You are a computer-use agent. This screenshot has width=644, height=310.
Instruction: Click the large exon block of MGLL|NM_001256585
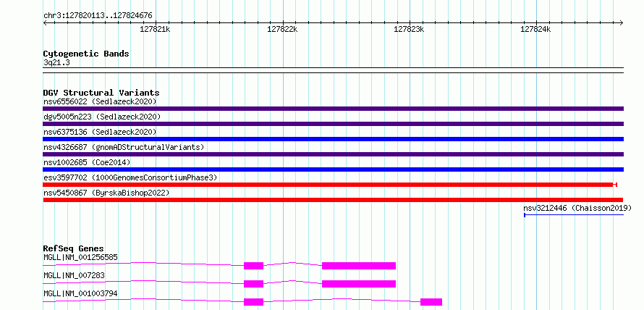click(x=359, y=266)
